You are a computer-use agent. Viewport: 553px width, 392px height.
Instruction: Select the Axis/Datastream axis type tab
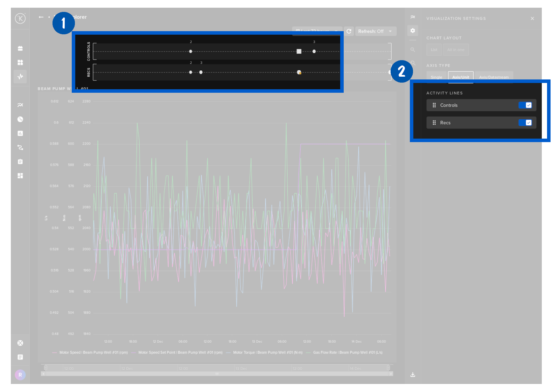point(493,77)
